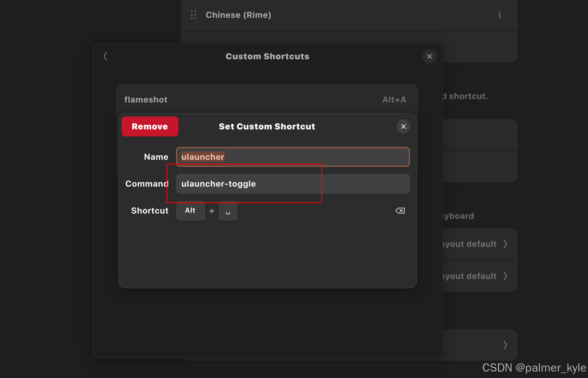Click the Custom Shortcuts title
The width and height of the screenshot is (588, 378).
pos(267,56)
